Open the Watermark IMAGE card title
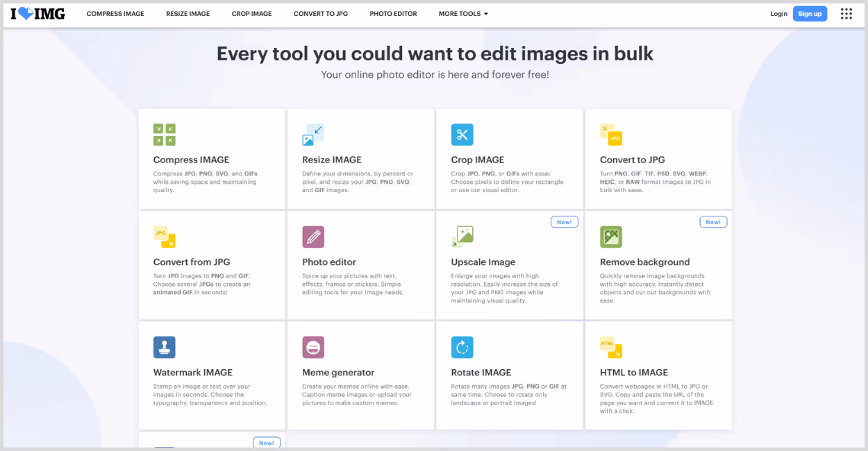Viewport: 868px width, 451px height. 193,373
